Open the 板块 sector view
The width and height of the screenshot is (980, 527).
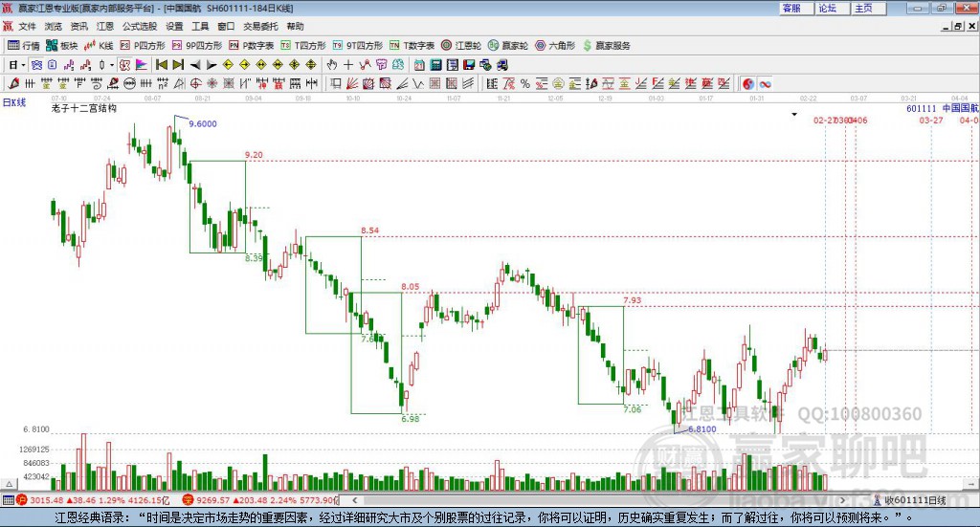tap(61, 46)
